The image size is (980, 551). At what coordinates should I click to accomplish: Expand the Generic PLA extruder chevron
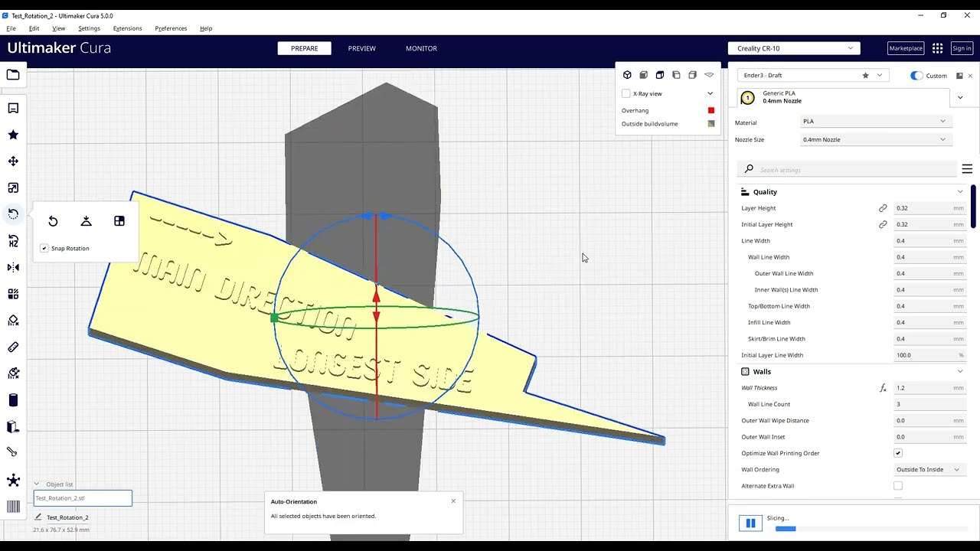960,97
